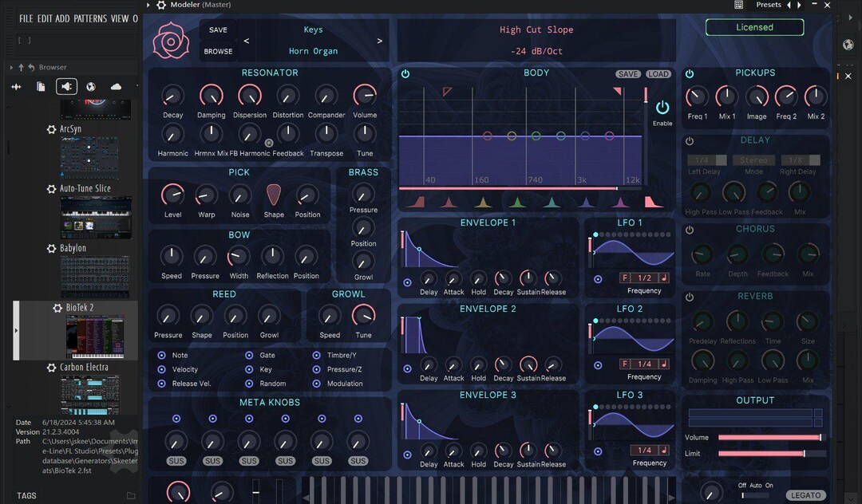Toggle the Pickups section power button
862x504 pixels.
click(x=690, y=73)
